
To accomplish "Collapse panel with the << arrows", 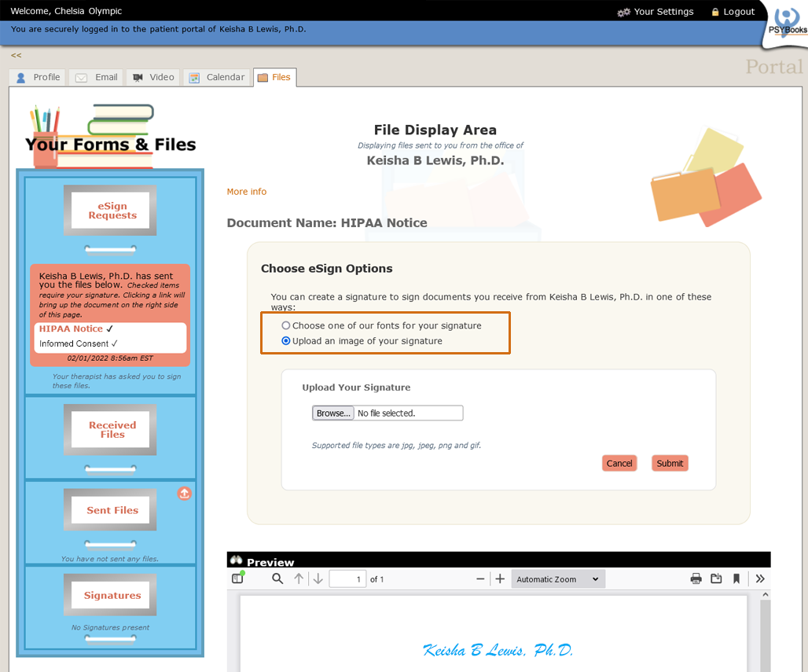I will click(16, 55).
